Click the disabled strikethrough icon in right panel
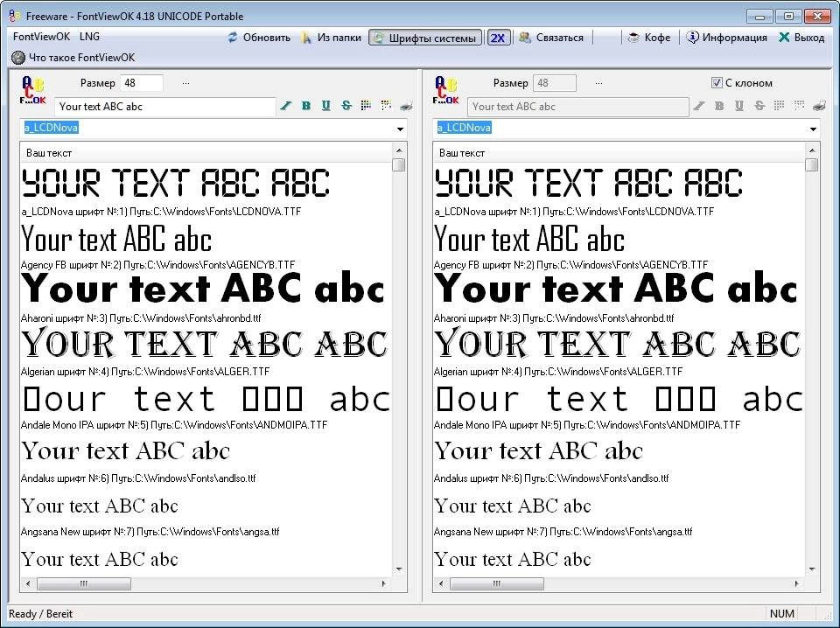840x628 pixels. pos(759,106)
